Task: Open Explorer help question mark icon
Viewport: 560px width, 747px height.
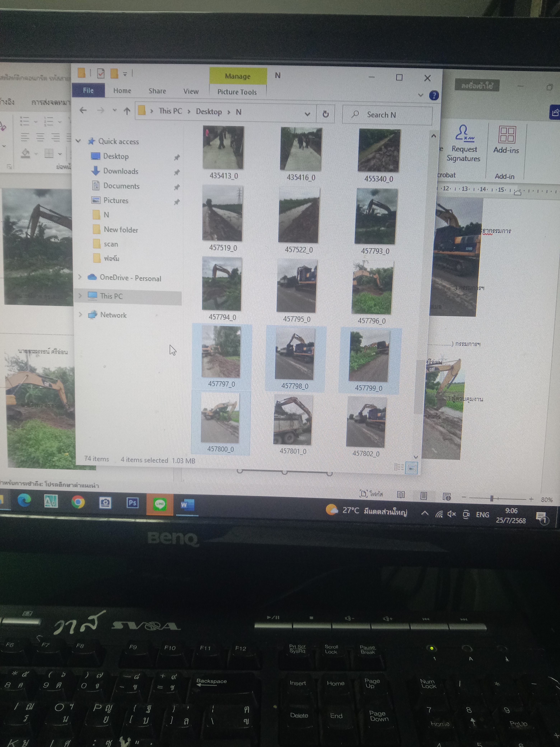Action: coord(434,96)
